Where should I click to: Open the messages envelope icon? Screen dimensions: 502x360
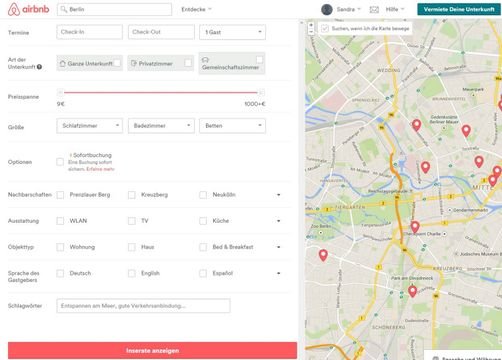click(374, 10)
